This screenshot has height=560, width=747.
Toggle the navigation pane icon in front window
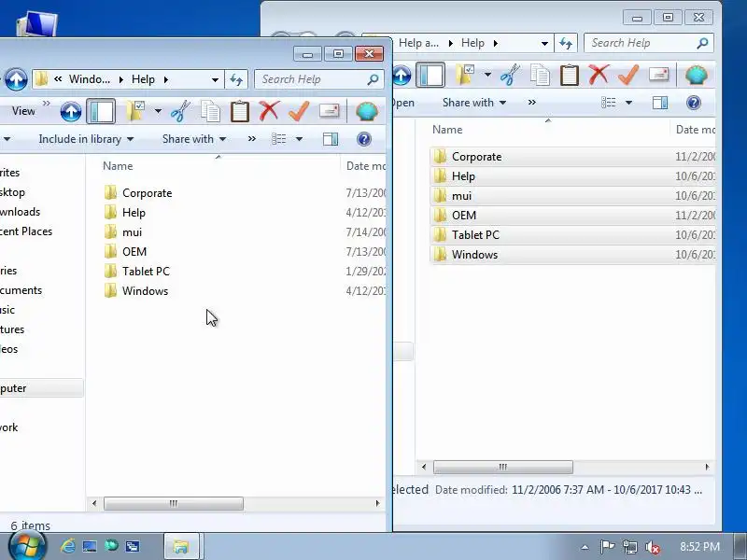click(101, 111)
